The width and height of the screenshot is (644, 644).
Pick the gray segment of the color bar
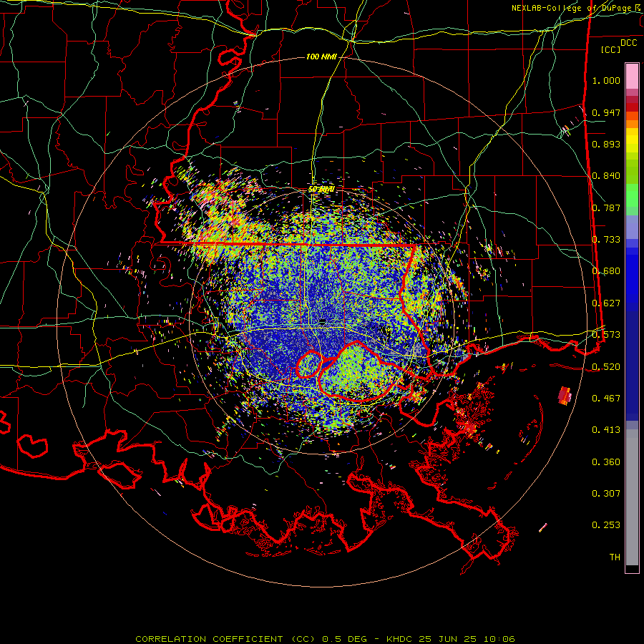click(632, 497)
